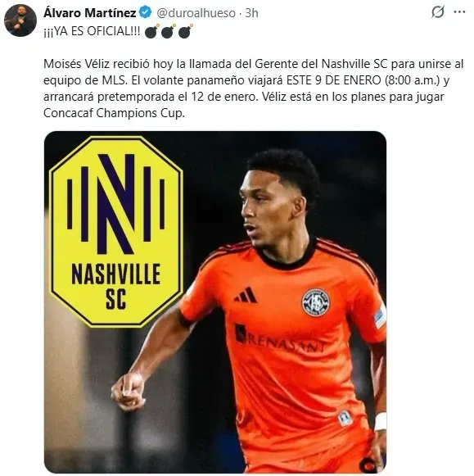This screenshot has height=476, width=474.
Task: Click the Renasant sponsor text on shirt
Action: pos(281,339)
